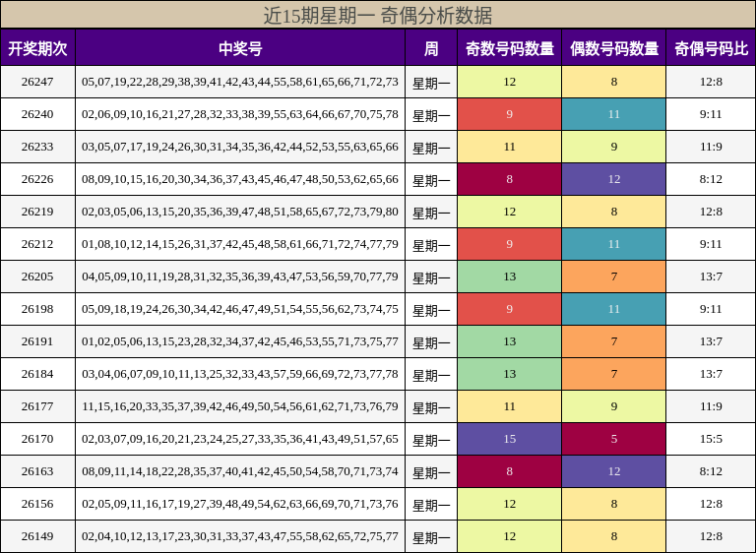Select draw number 26247
756x553 pixels.
37,82
